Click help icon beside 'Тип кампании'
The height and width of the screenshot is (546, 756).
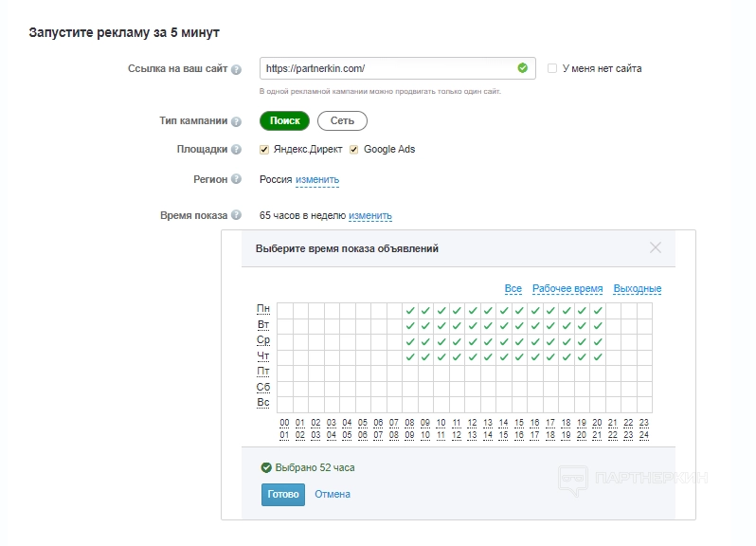(x=236, y=121)
